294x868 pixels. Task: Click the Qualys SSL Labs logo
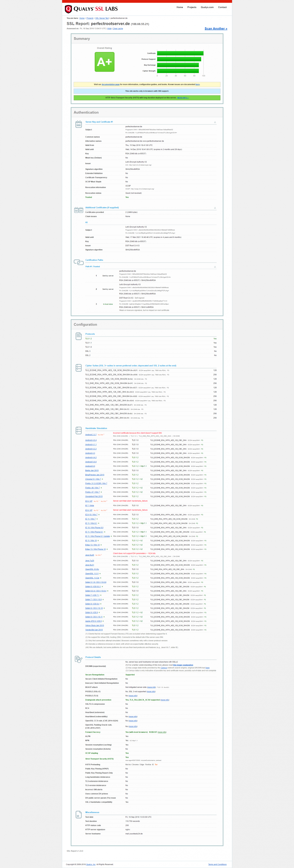(91, 9)
